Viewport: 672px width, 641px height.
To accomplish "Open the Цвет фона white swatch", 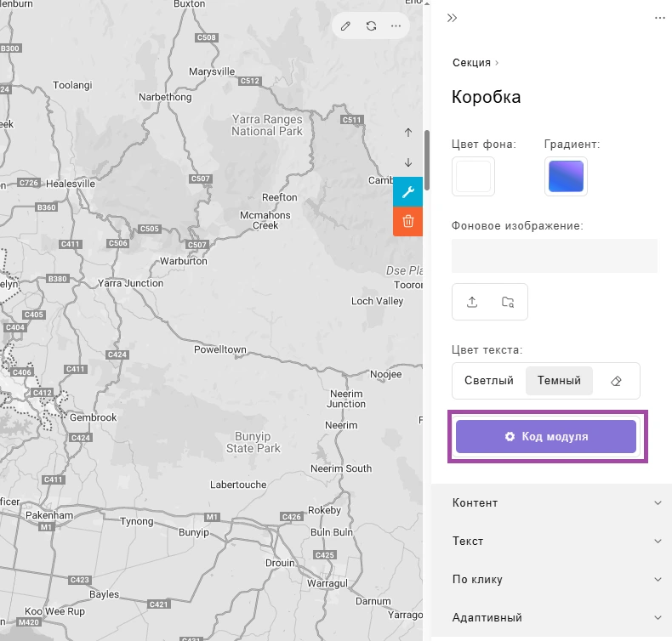I will [473, 177].
